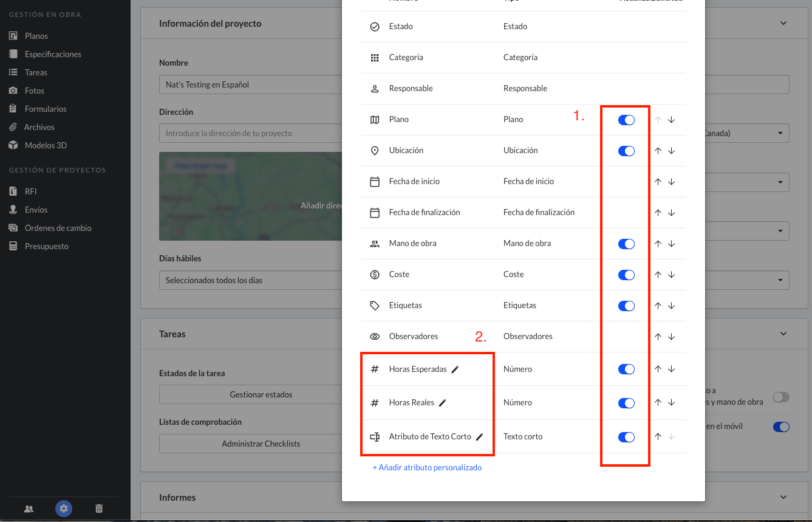Edit the Horas Reales attribute name
The image size is (812, 522).
tap(442, 403)
